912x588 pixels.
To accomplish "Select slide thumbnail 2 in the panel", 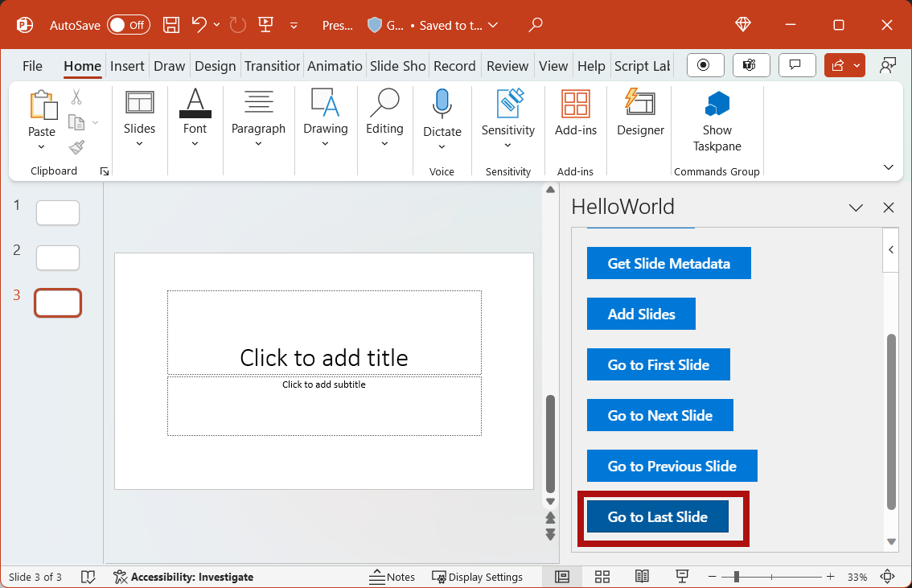I will pos(57,257).
